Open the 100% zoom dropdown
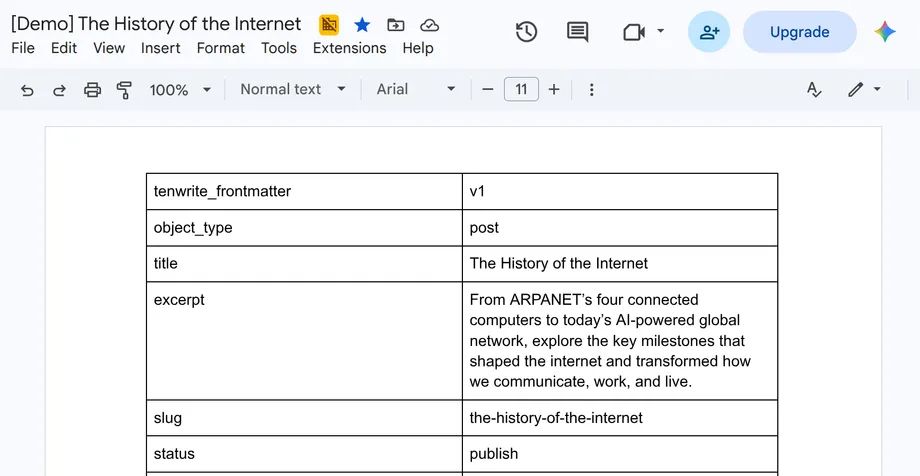 tap(180, 90)
